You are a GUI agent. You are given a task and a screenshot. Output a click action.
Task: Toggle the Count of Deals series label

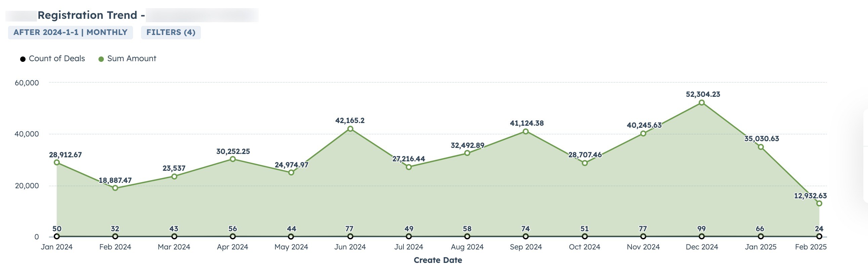click(x=57, y=58)
